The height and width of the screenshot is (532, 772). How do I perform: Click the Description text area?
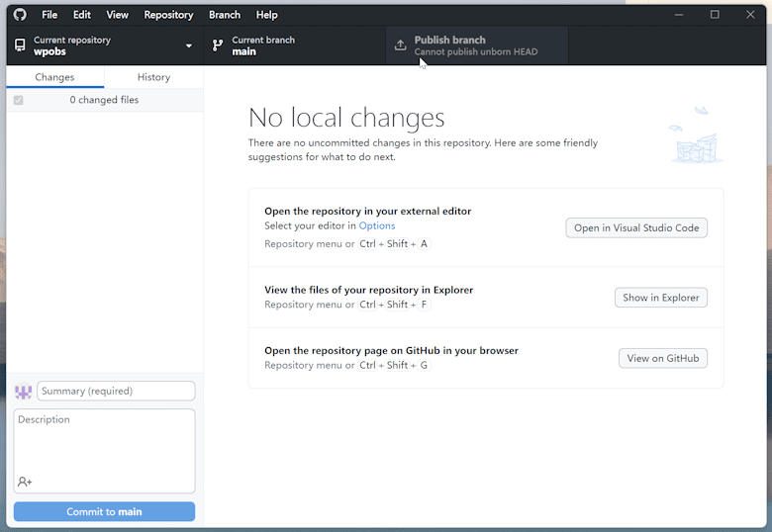click(104, 451)
